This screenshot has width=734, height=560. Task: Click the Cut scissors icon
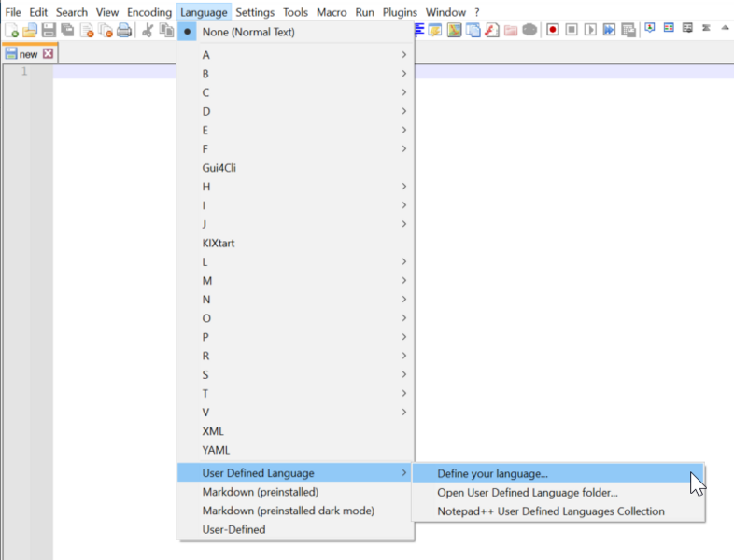click(x=148, y=30)
